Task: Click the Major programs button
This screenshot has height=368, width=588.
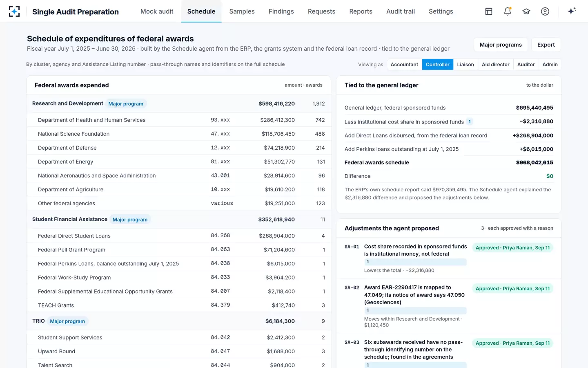Action: tap(501, 45)
